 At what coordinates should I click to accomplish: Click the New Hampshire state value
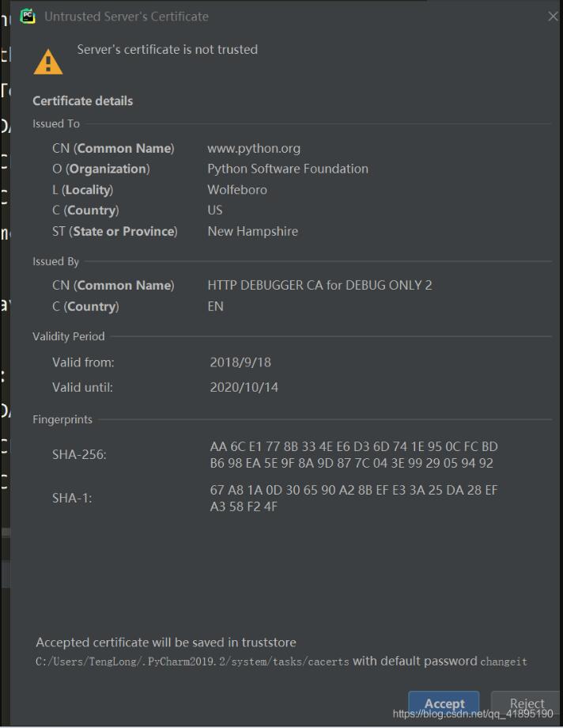coord(253,231)
